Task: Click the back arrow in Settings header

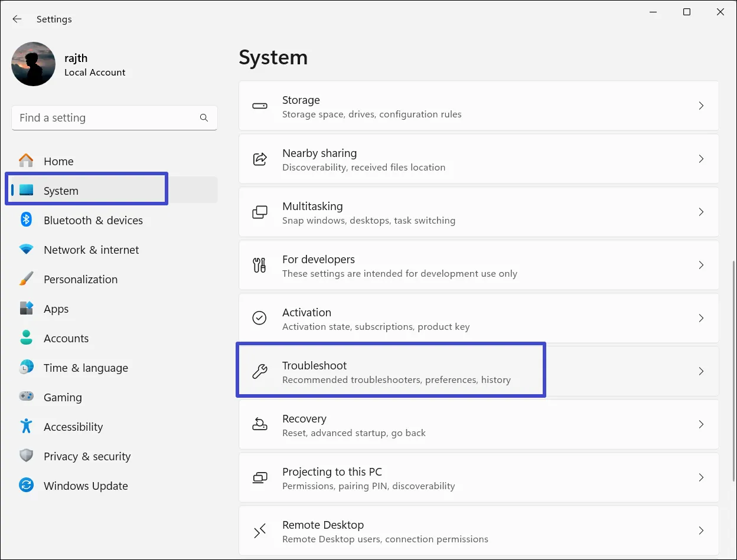Action: (17, 19)
